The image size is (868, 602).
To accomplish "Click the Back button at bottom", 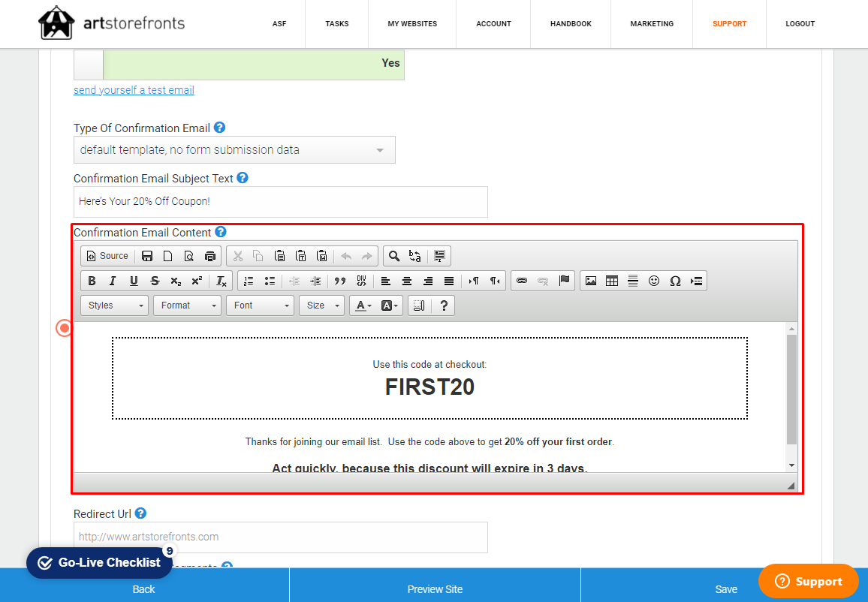I will click(x=144, y=588).
